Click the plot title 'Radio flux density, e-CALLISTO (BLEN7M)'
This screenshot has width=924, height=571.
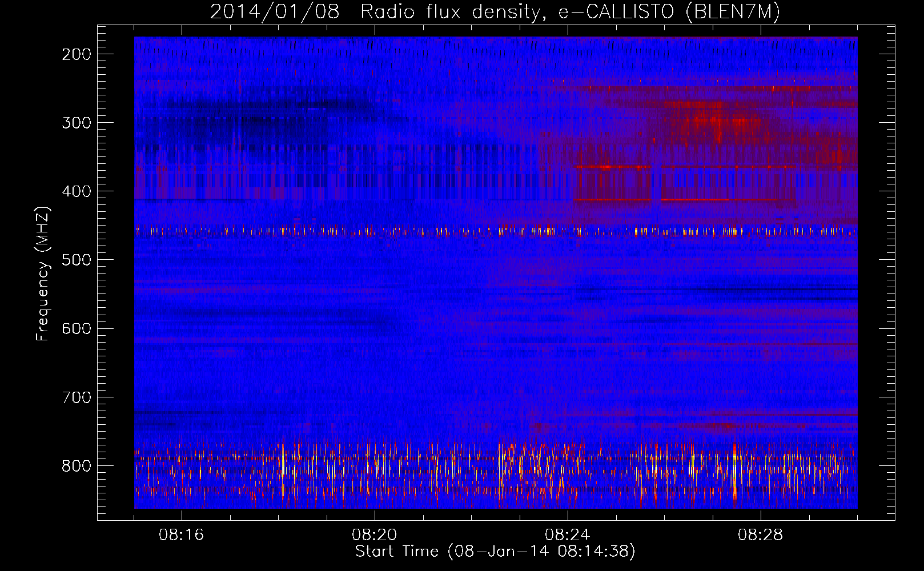click(570, 12)
